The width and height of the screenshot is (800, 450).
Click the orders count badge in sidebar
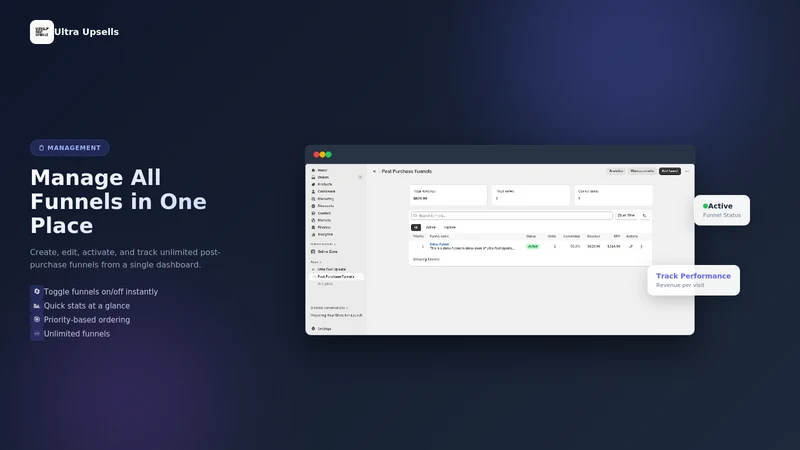pyautogui.click(x=360, y=178)
